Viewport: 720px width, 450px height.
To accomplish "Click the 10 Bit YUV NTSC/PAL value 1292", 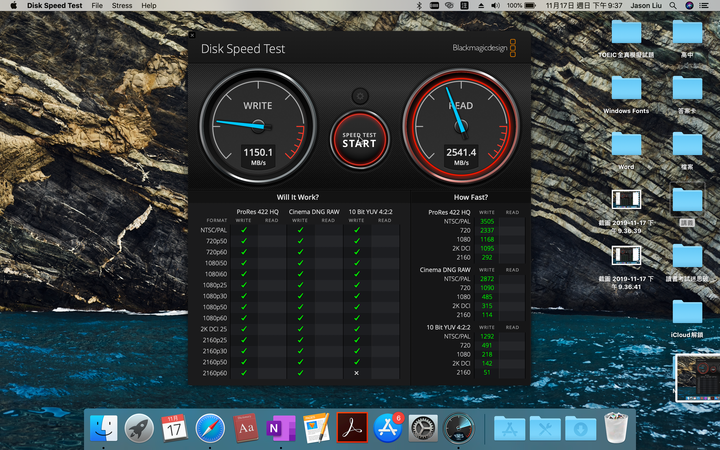I will click(487, 336).
